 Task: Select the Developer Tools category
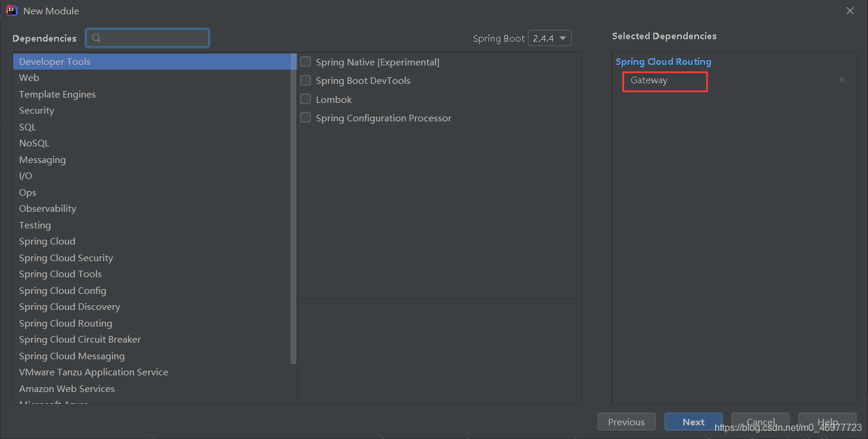pyautogui.click(x=152, y=61)
